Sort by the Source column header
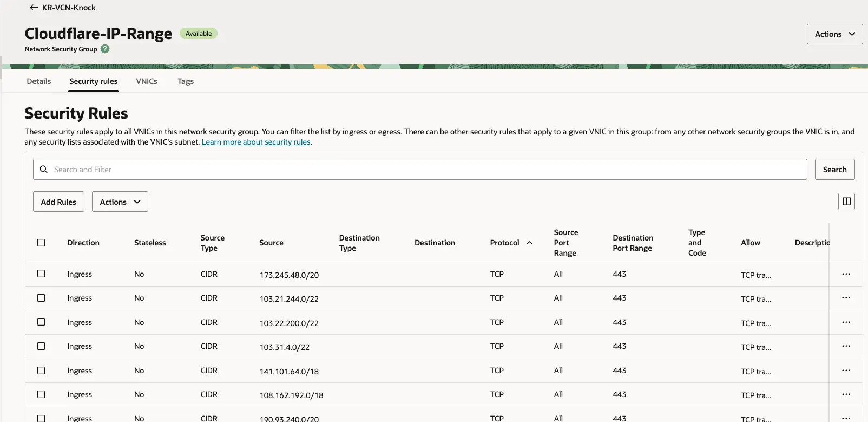 (x=271, y=243)
